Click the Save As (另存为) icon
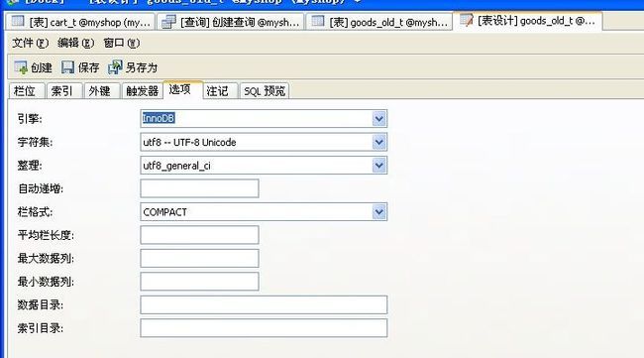Image resolution: width=644 pixels, height=358 pixels. click(x=115, y=67)
